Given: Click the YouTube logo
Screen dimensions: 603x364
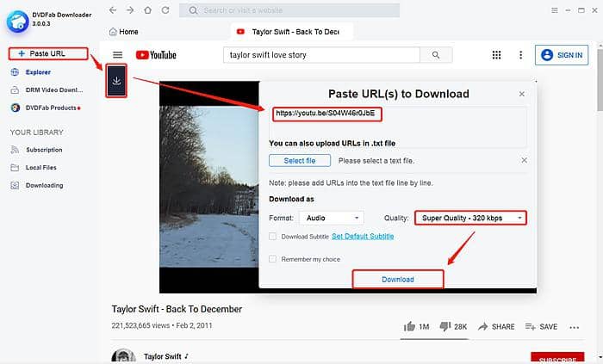Looking at the screenshot, I should [x=156, y=55].
